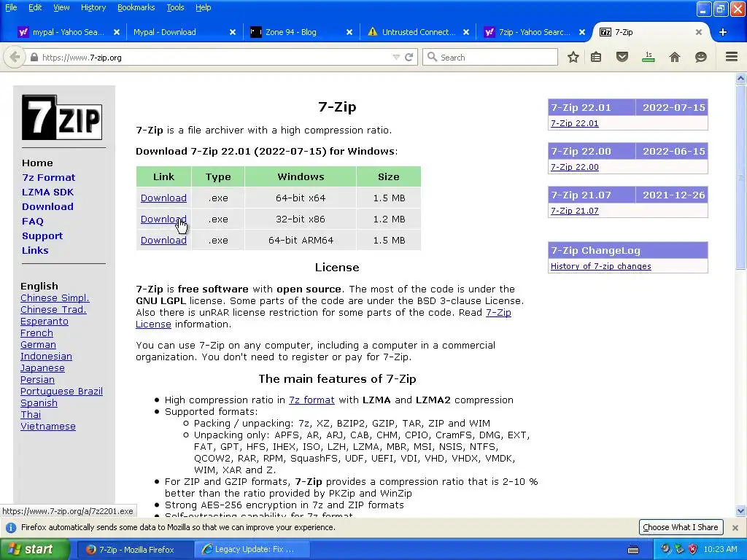The width and height of the screenshot is (747, 560).
Task: Open the LZMA SDK sidebar link
Action: point(47,192)
